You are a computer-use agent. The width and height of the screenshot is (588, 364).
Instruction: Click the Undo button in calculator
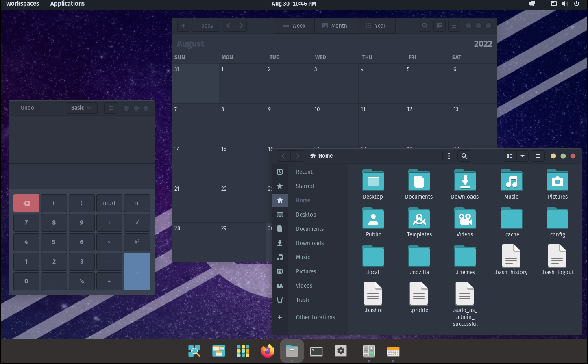pos(27,108)
